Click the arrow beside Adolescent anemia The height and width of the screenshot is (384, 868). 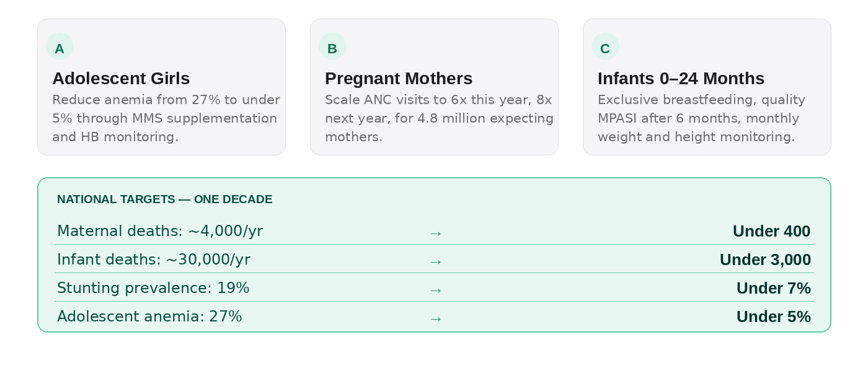click(x=436, y=318)
